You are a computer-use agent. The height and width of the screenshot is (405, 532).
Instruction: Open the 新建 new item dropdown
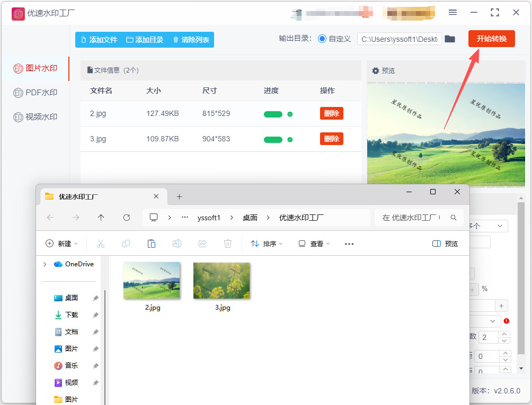tap(61, 244)
